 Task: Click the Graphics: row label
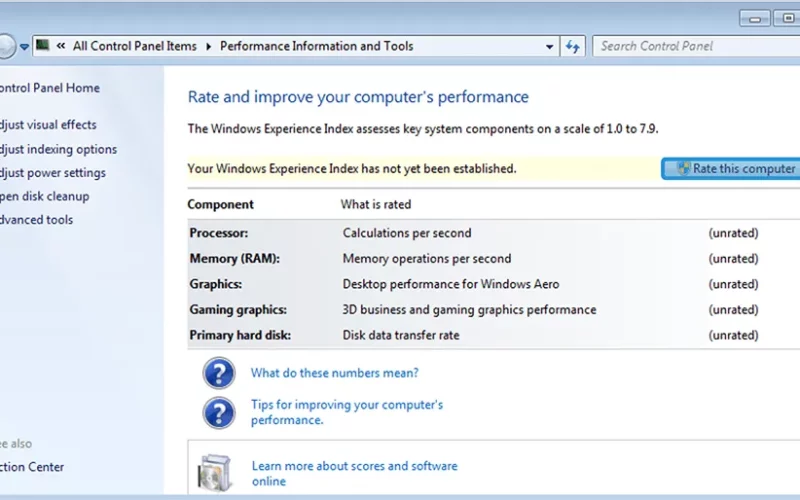216,284
